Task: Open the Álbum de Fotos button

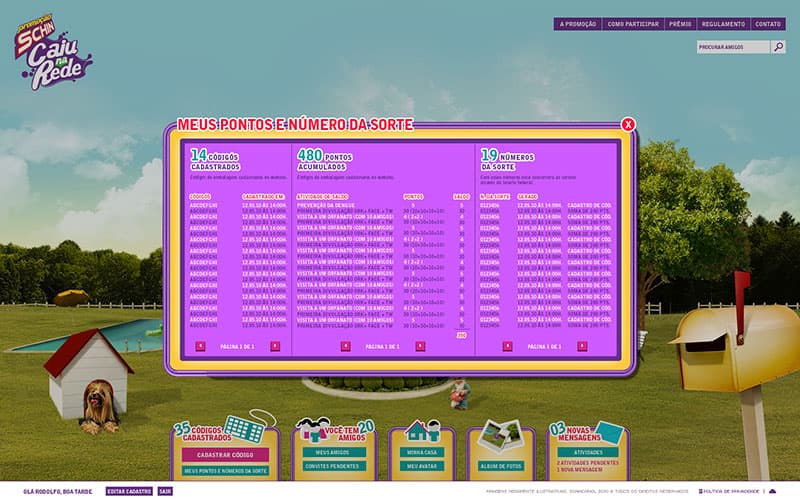Action: coord(501,467)
